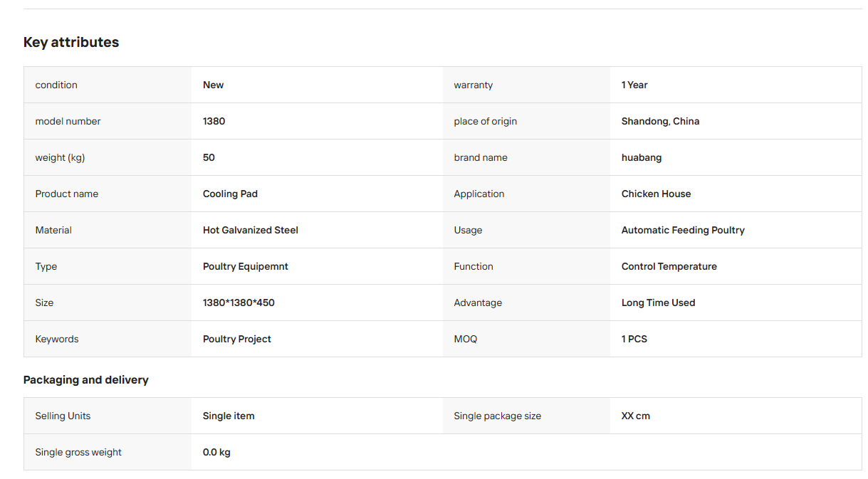Select the 'Material' label cell
This screenshot has width=868, height=479.
click(108, 230)
